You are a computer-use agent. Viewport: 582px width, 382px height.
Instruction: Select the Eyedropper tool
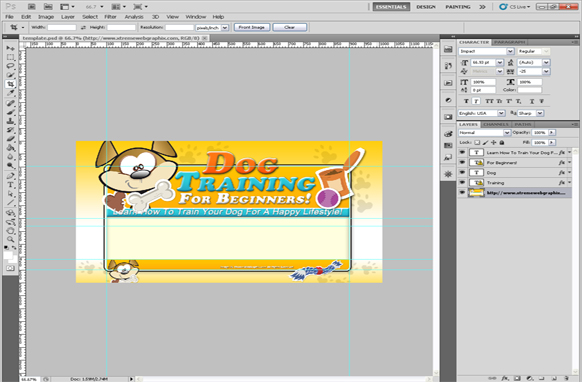[10, 93]
